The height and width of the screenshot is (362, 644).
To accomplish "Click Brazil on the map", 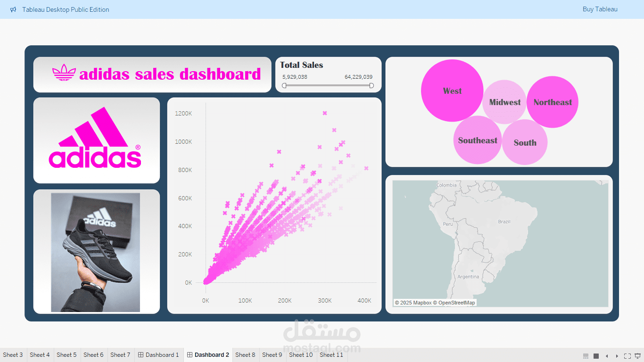I will click(504, 222).
